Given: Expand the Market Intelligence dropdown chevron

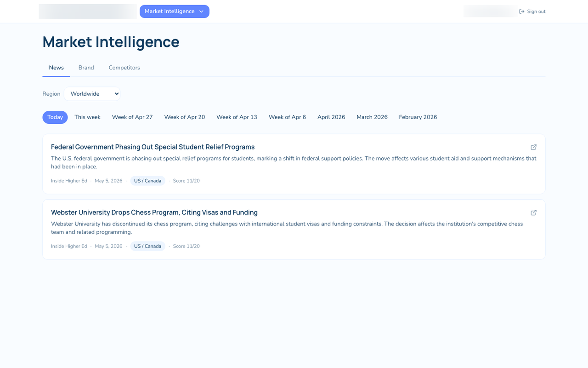Looking at the screenshot, I should coord(201,11).
